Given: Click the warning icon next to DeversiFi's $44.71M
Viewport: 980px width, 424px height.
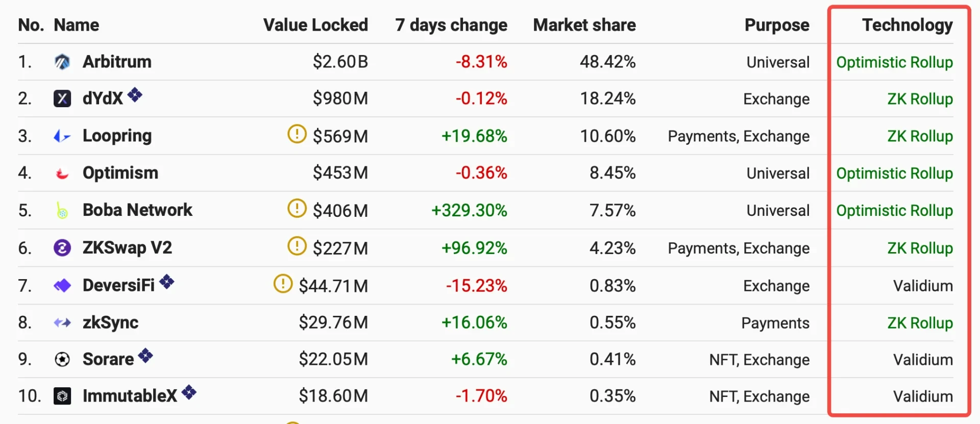Looking at the screenshot, I should pyautogui.click(x=283, y=284).
